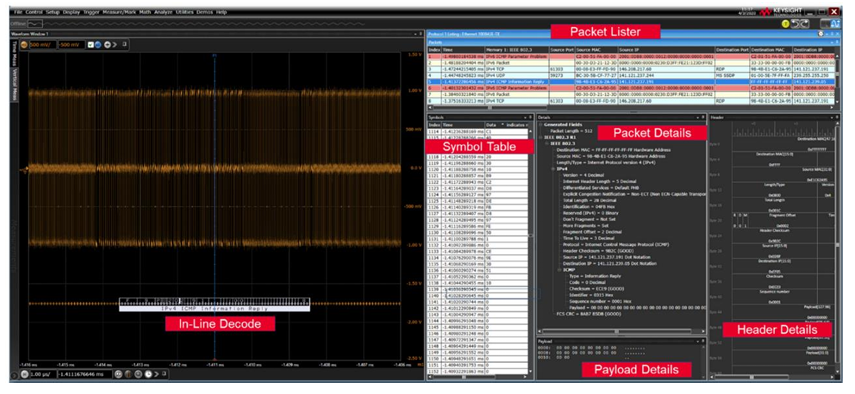Open the Trigger menu
This screenshot has width=855, height=394.
click(91, 11)
